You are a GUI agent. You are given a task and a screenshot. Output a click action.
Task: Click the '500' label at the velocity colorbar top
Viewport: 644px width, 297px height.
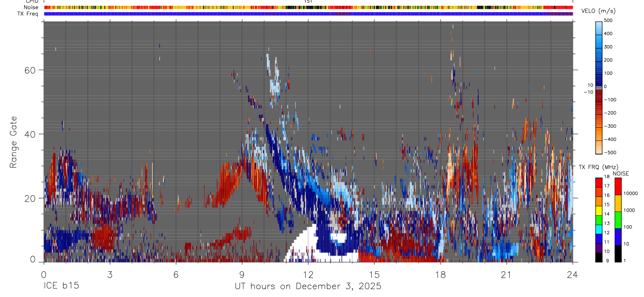(609, 20)
